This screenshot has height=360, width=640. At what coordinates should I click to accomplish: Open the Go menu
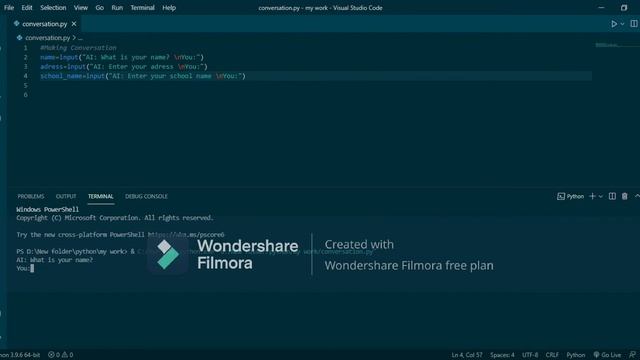tap(100, 8)
